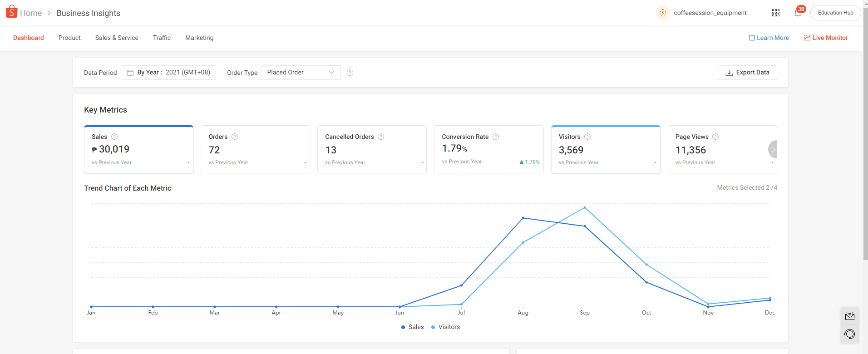868x354 pixels.
Task: Open the notifications bell icon
Action: [x=797, y=13]
